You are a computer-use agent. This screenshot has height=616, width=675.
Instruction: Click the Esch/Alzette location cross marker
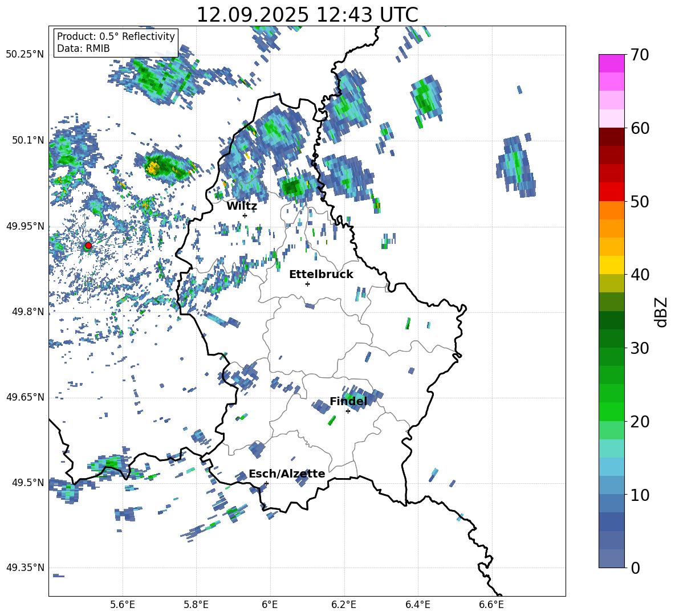267,483
